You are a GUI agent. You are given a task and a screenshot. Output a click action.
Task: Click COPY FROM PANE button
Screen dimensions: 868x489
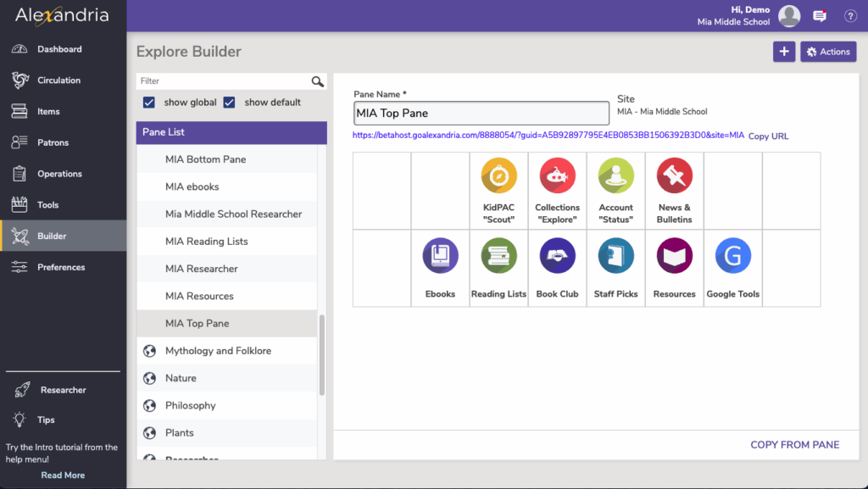[794, 445]
